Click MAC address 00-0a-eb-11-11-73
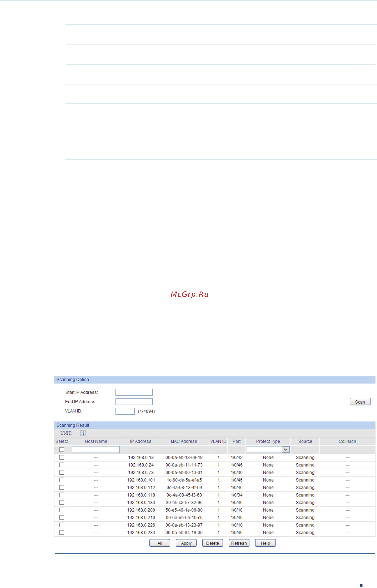The height and width of the screenshot is (588, 377). pyautogui.click(x=184, y=465)
